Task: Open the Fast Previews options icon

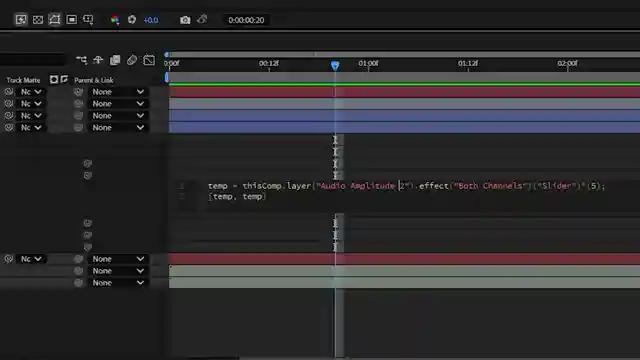Action: [x=21, y=20]
